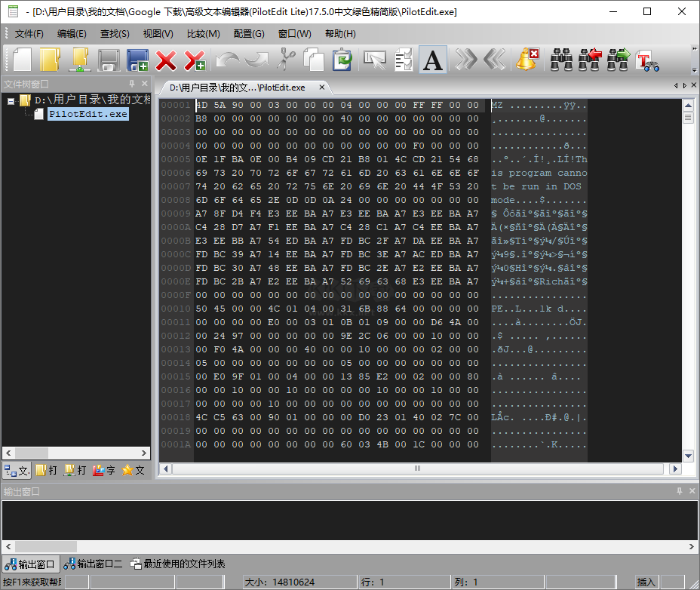Click the outdent left chevrons icon

[x=495, y=60]
